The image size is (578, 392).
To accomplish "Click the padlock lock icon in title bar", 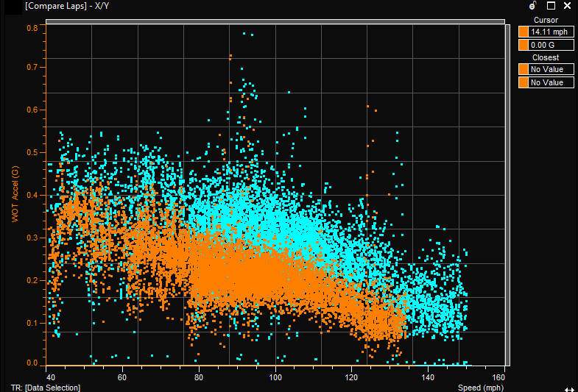I will coord(532,5).
